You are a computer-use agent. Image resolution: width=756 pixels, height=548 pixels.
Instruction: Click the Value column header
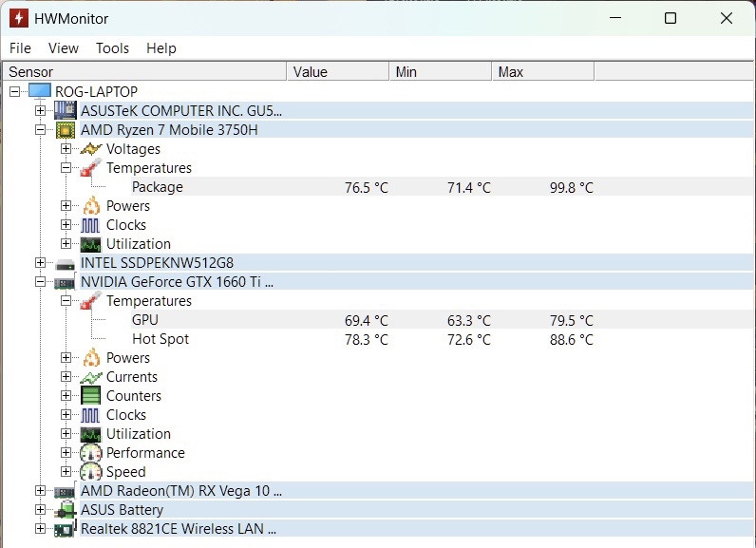point(338,72)
